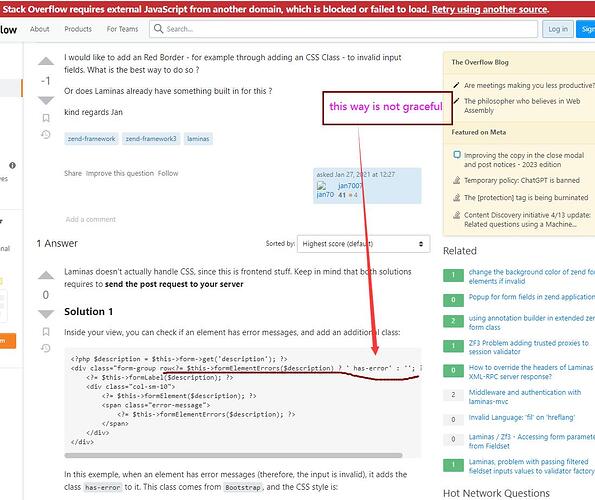Follow the question
Viewport: 595px width, 500px height.
[x=168, y=173]
